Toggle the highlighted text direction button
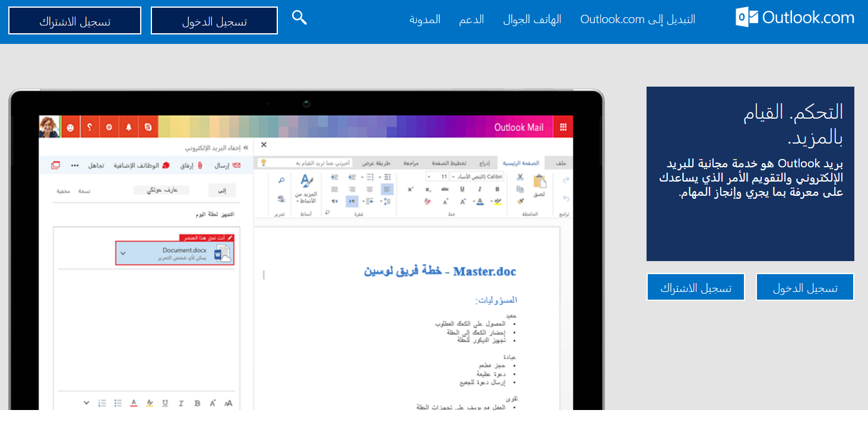 click(352, 201)
